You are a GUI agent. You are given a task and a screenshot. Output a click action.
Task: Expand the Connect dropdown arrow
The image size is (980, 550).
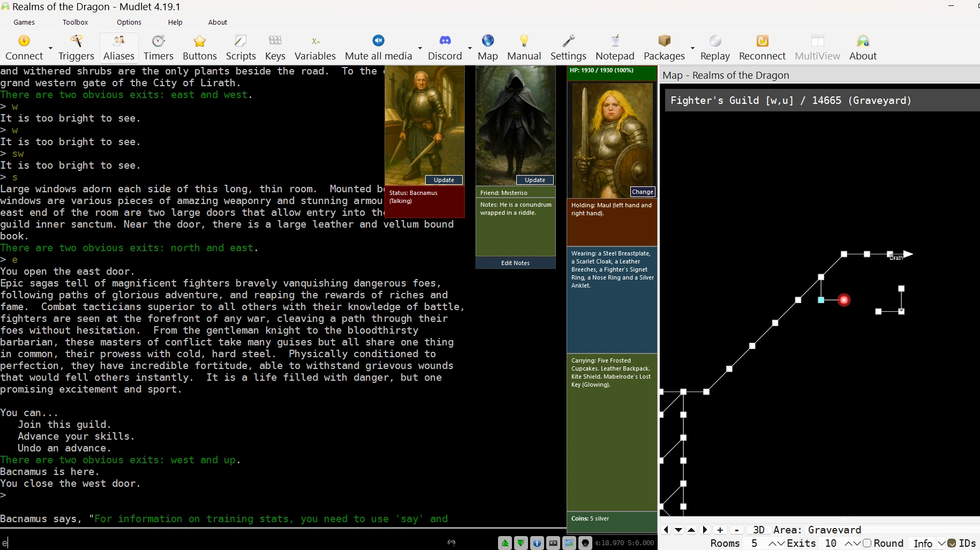(x=51, y=48)
